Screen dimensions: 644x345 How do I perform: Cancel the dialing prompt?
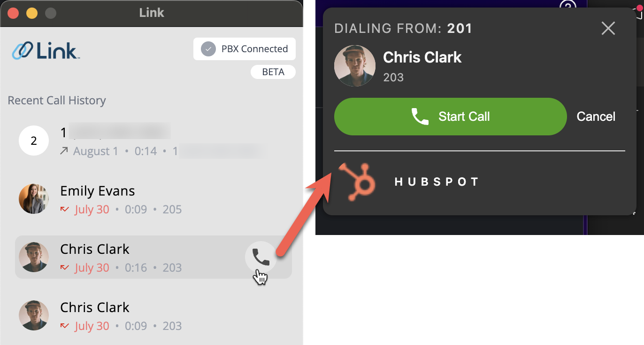[x=596, y=117]
